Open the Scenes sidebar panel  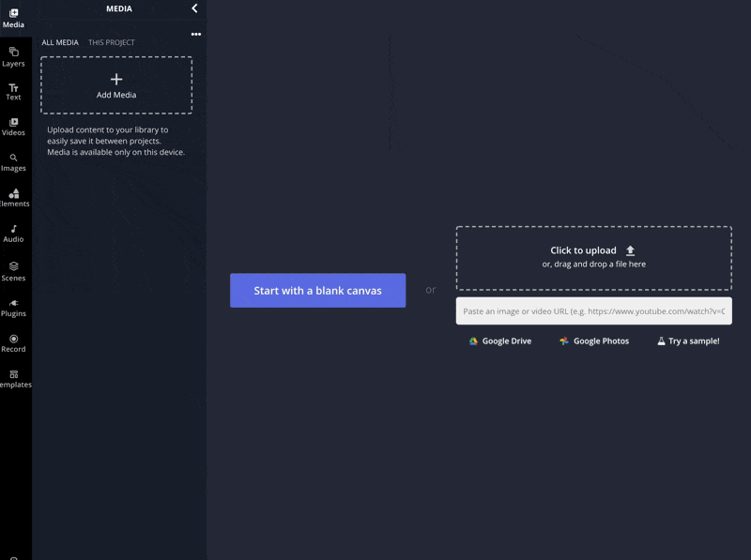(13, 271)
